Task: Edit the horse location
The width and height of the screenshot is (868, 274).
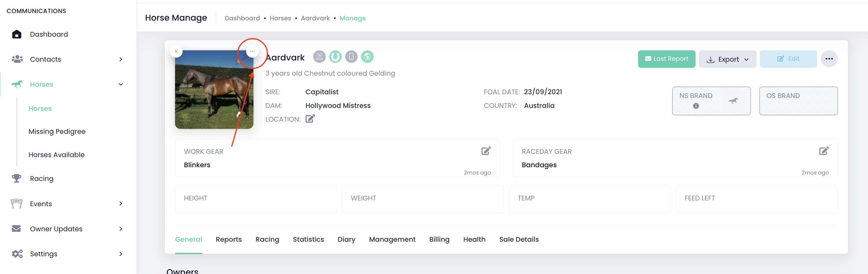Action: point(310,119)
